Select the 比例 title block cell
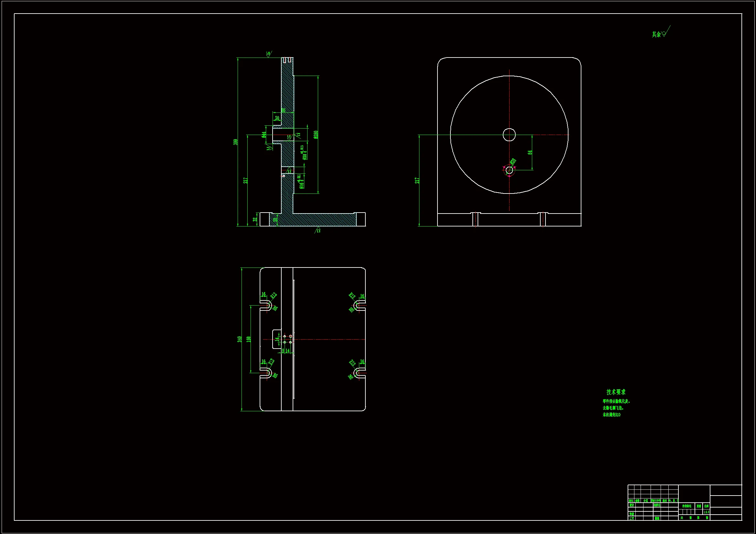 (x=706, y=506)
